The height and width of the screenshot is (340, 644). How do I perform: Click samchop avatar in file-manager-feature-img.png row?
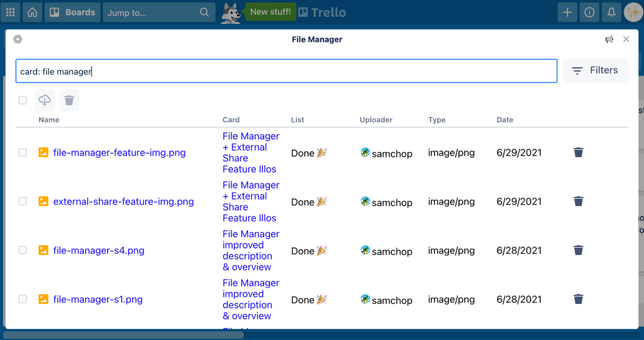pyautogui.click(x=365, y=153)
